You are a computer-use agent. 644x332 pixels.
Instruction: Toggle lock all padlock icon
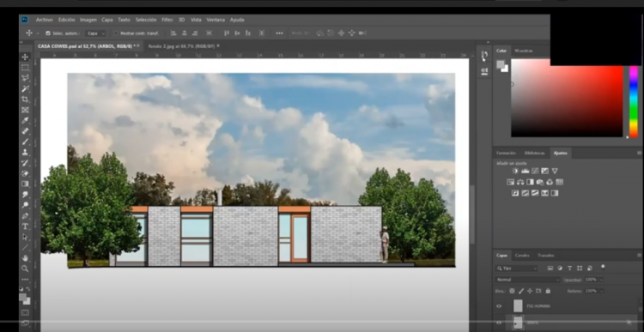coord(548,291)
